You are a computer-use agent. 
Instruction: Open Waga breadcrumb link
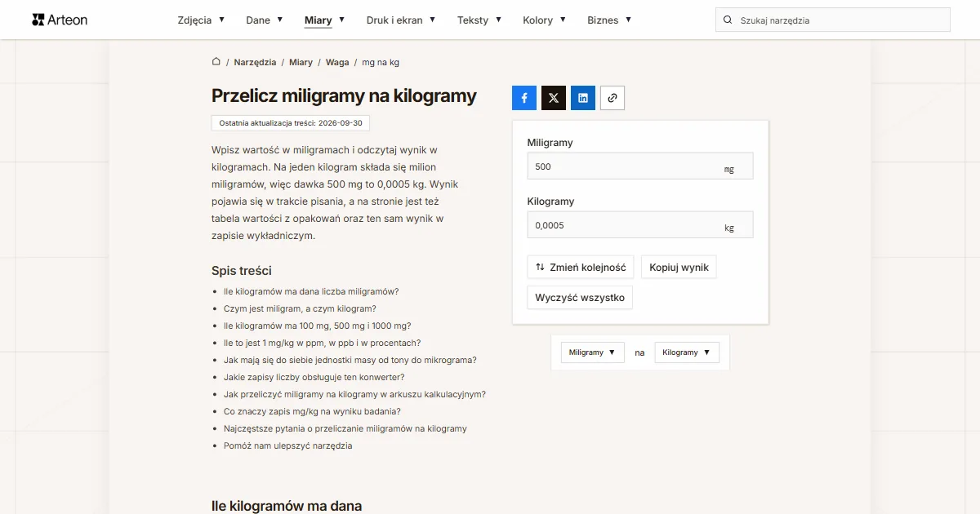pos(337,62)
